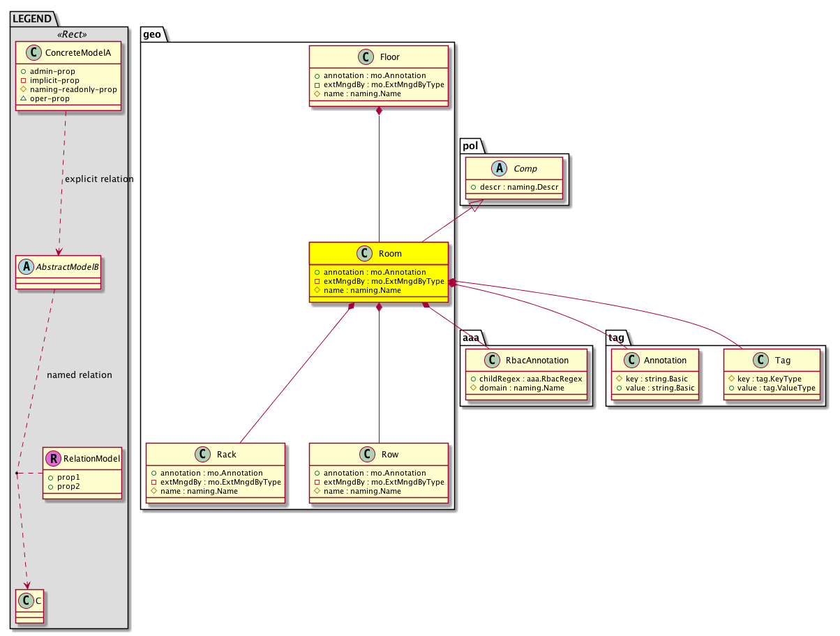Select the geo package tab

click(x=153, y=34)
